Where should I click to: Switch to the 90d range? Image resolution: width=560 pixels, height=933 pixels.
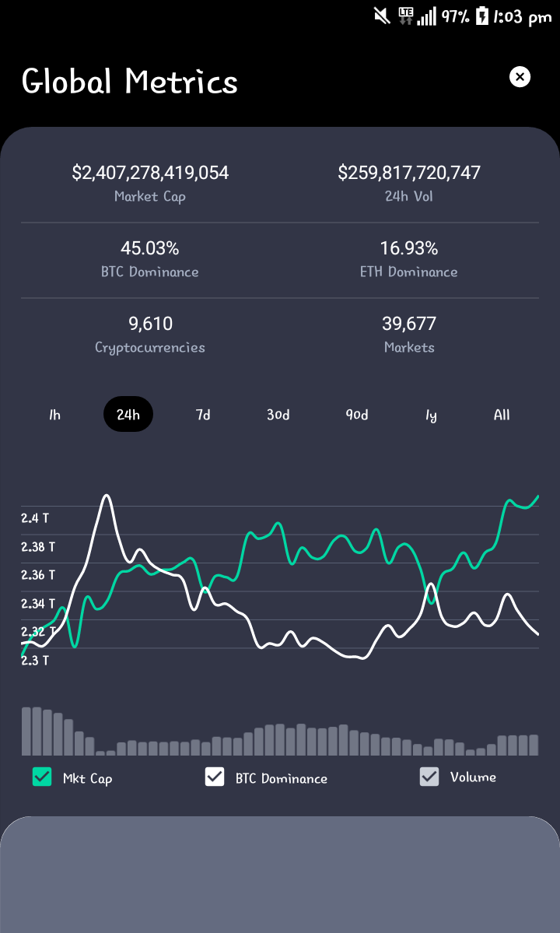click(x=357, y=414)
